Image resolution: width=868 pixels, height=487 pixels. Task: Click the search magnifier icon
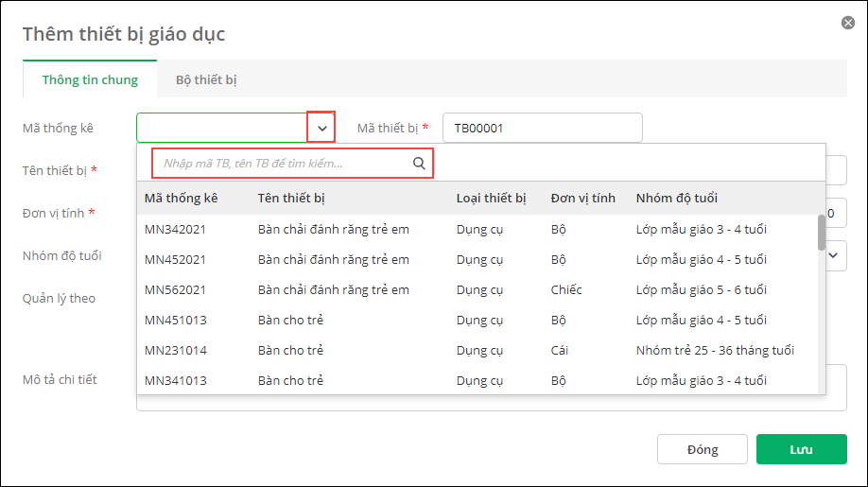tap(419, 164)
